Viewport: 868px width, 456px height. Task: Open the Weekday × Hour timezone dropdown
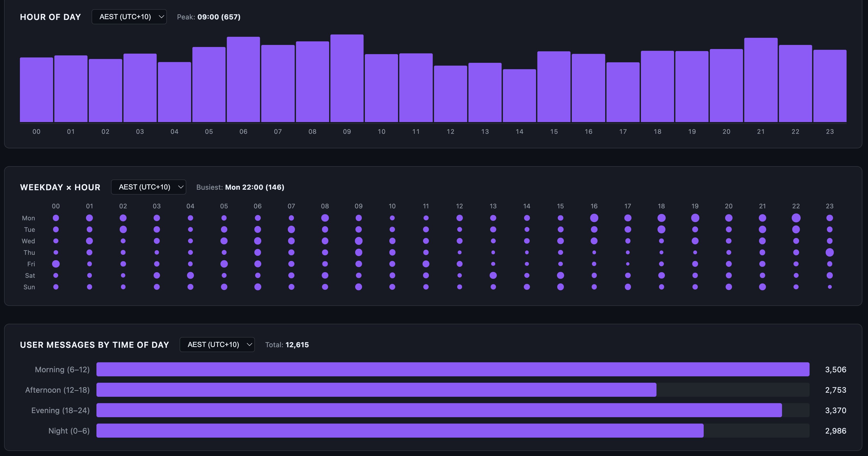point(148,187)
